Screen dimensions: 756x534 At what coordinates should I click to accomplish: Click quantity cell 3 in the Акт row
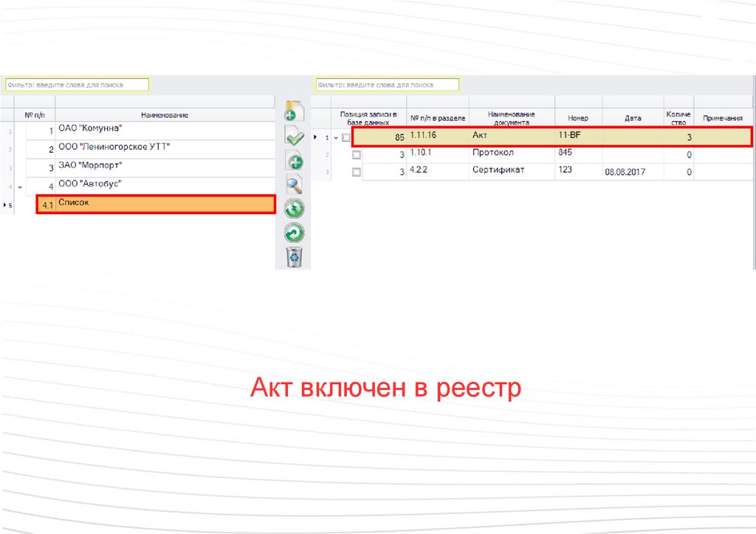pos(678,137)
